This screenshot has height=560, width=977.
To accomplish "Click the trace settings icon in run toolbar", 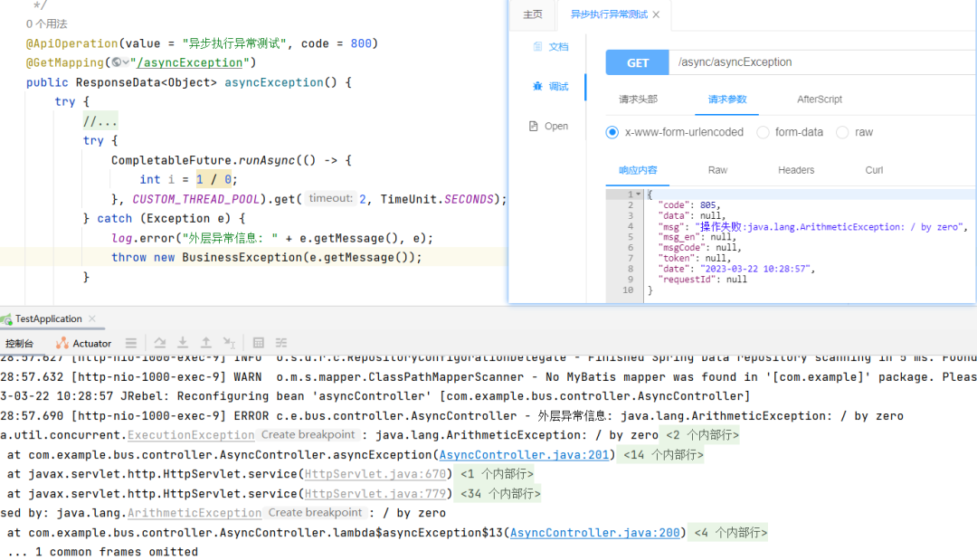I will pos(281,343).
